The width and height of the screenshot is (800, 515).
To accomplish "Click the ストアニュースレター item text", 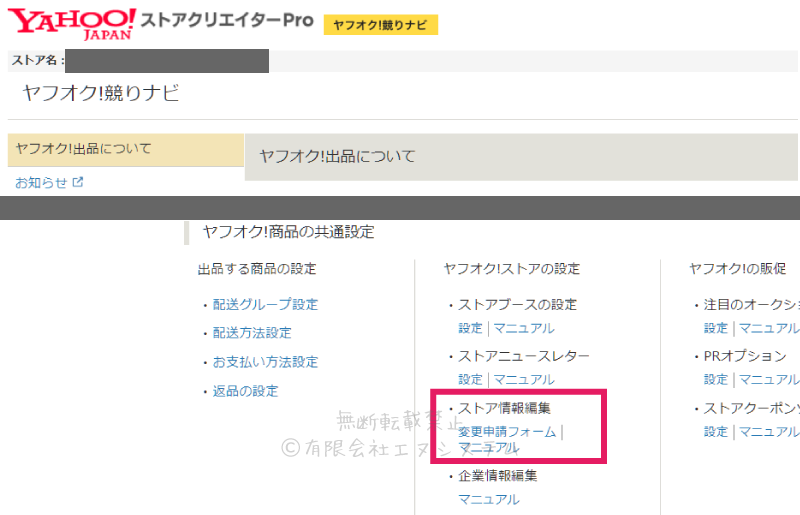I will (x=523, y=356).
